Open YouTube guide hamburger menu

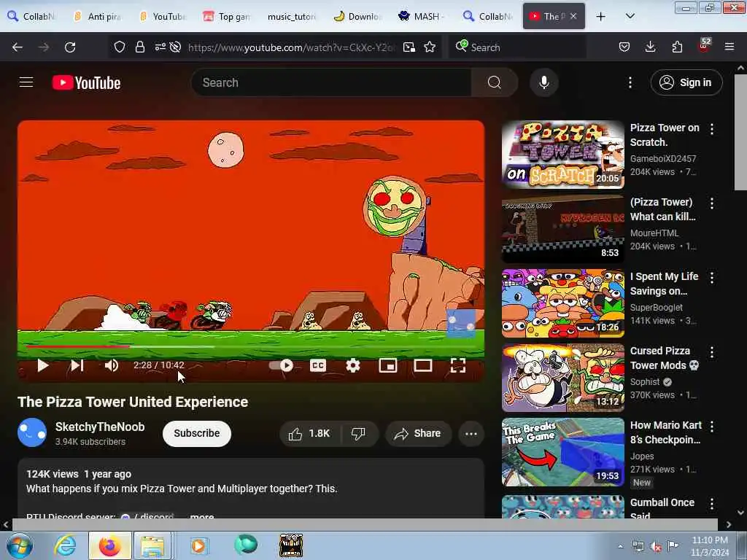[26, 82]
